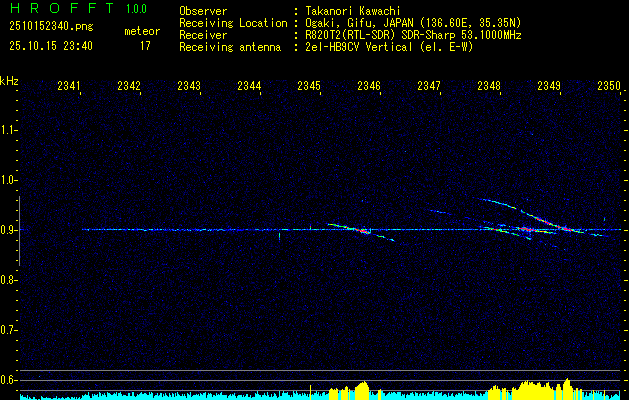Click the yellow level hump below 2346

click(362, 388)
